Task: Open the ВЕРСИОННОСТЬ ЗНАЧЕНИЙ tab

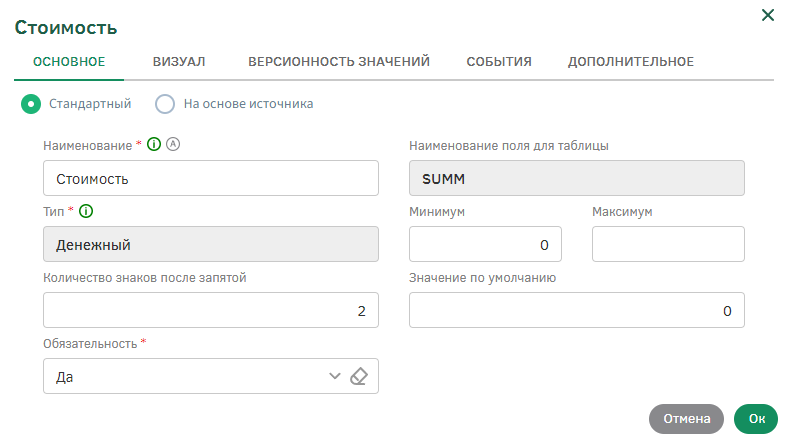Action: click(339, 62)
